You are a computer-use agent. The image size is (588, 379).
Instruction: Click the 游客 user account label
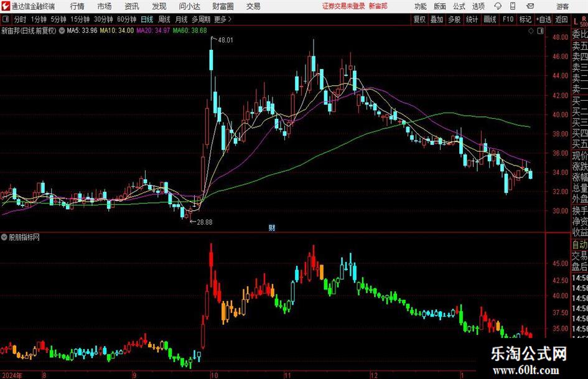click(x=562, y=6)
